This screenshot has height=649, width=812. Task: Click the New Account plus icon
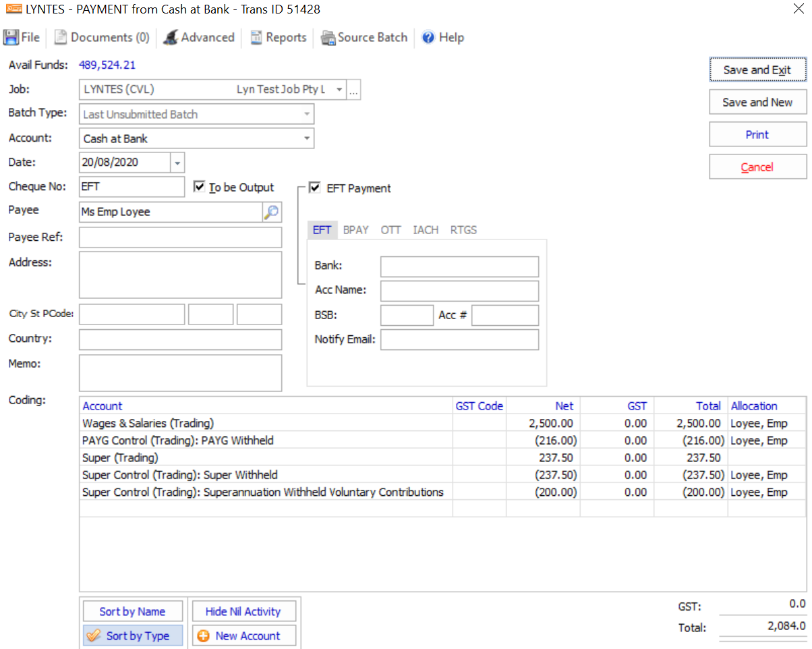pos(202,636)
